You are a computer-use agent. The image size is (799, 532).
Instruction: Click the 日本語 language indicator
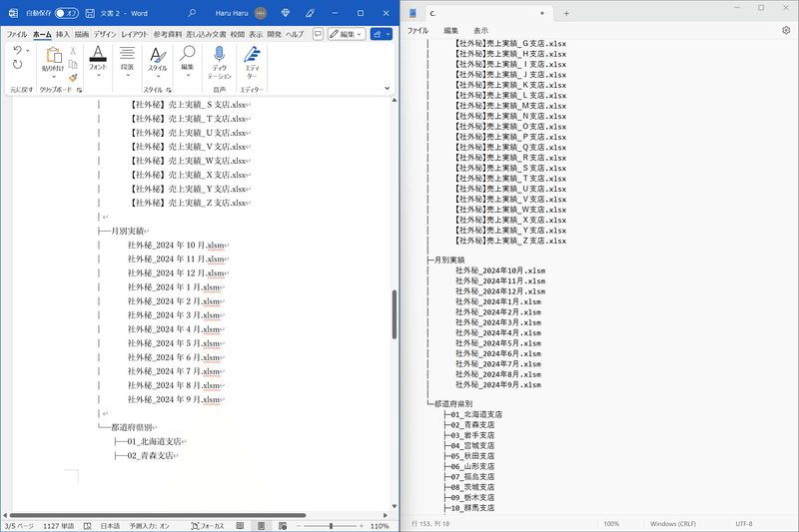[110, 526]
